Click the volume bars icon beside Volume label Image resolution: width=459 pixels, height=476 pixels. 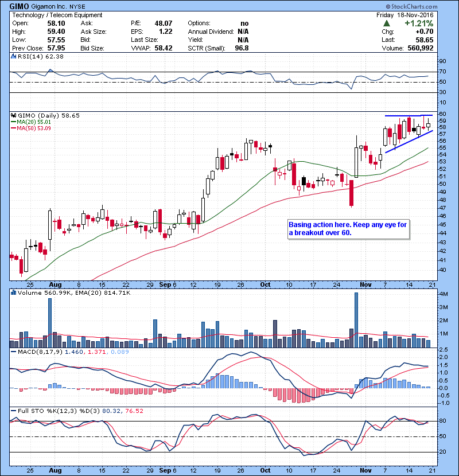[13, 293]
